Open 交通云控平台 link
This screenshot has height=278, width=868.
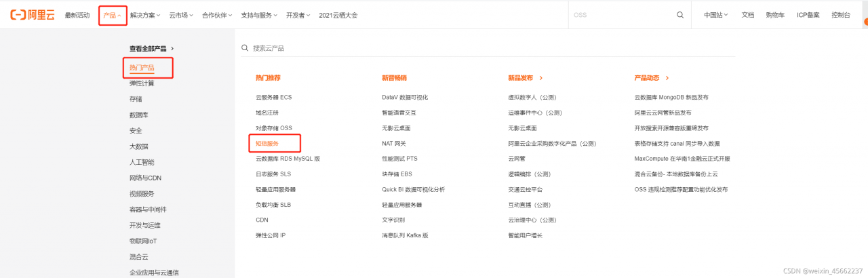[526, 189]
